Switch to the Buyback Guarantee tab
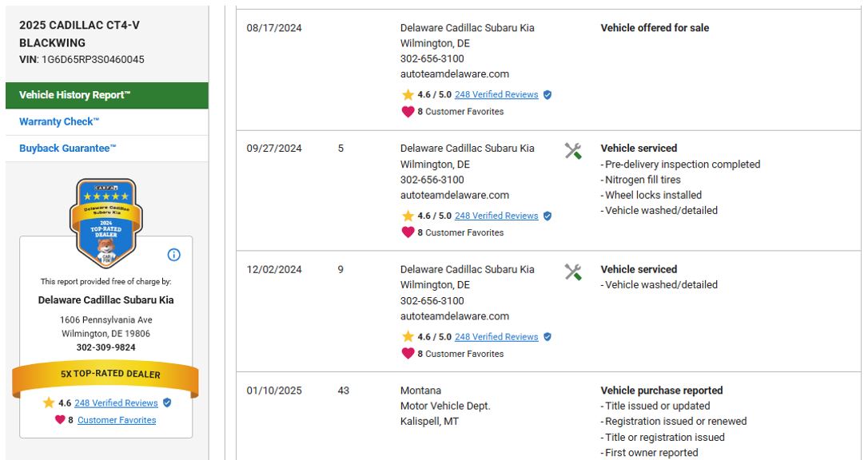Screen dimensions: 868x460 (x=68, y=149)
